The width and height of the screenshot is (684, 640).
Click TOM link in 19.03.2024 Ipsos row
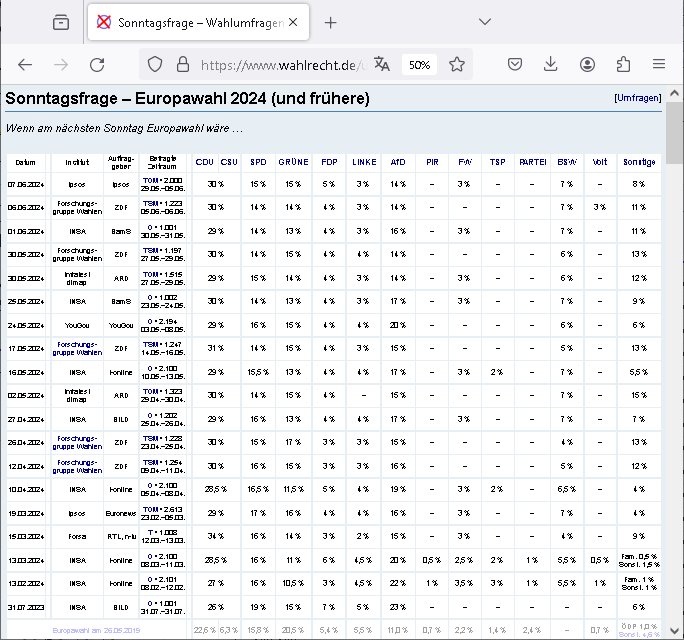[x=150, y=509]
